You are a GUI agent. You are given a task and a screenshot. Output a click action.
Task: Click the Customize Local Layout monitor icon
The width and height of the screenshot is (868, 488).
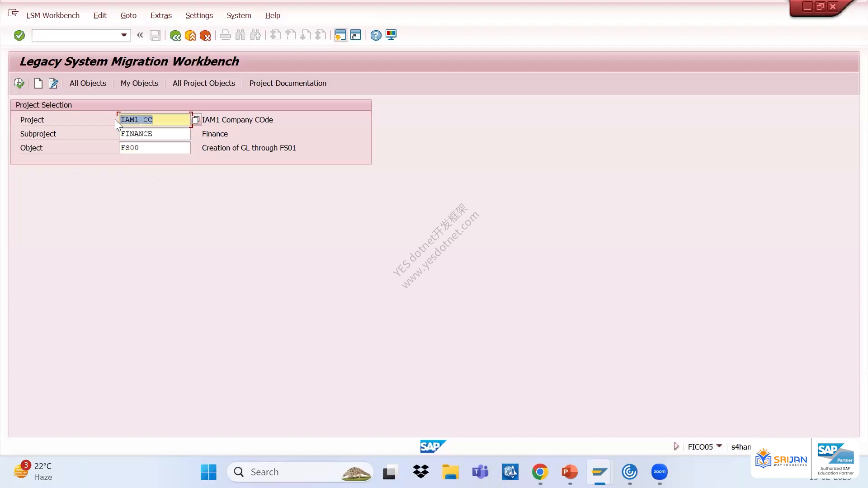(x=391, y=35)
